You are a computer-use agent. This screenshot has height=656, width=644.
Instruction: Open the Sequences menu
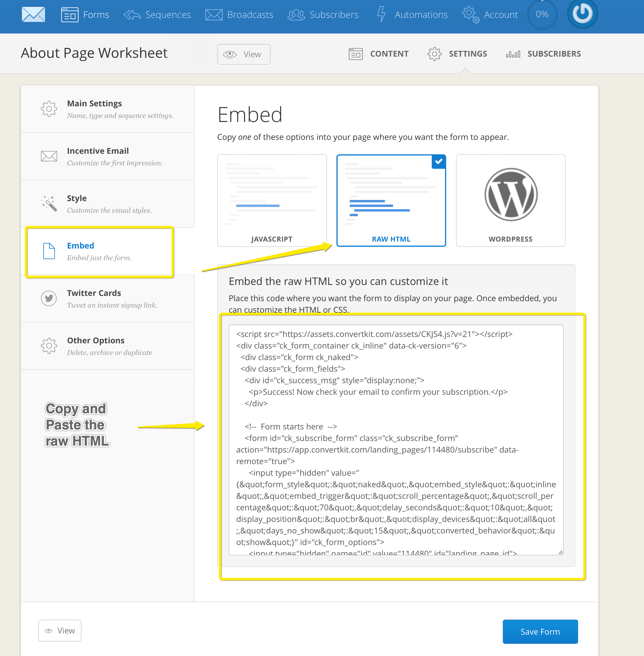click(x=157, y=15)
